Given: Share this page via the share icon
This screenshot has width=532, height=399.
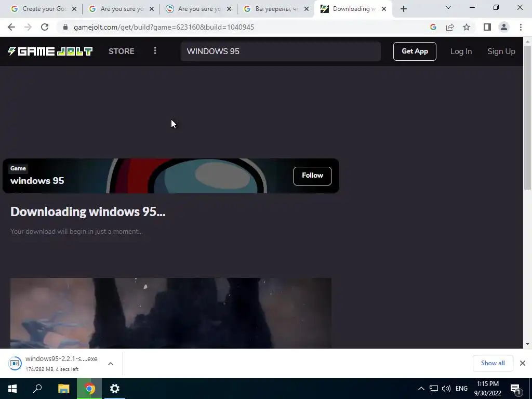Looking at the screenshot, I should [450, 27].
